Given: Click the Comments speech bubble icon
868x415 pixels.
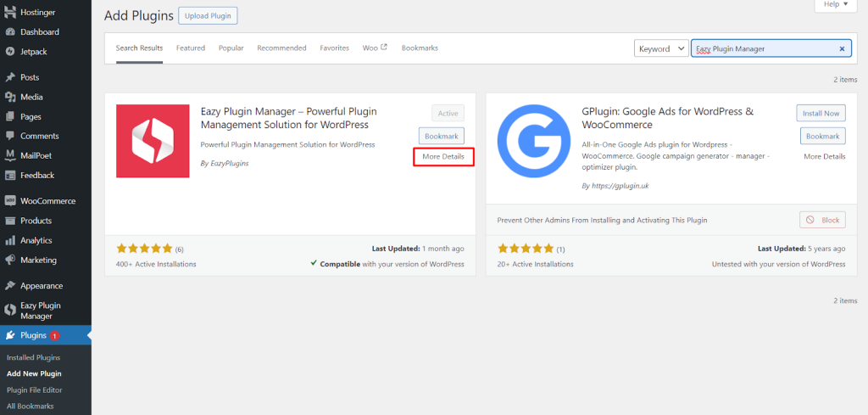Looking at the screenshot, I should click(x=10, y=137).
